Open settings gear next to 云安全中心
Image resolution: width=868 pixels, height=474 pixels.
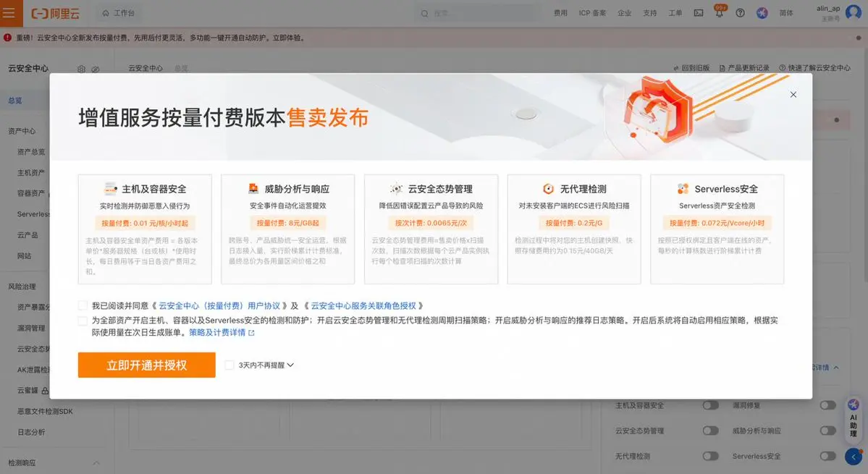[x=81, y=69]
